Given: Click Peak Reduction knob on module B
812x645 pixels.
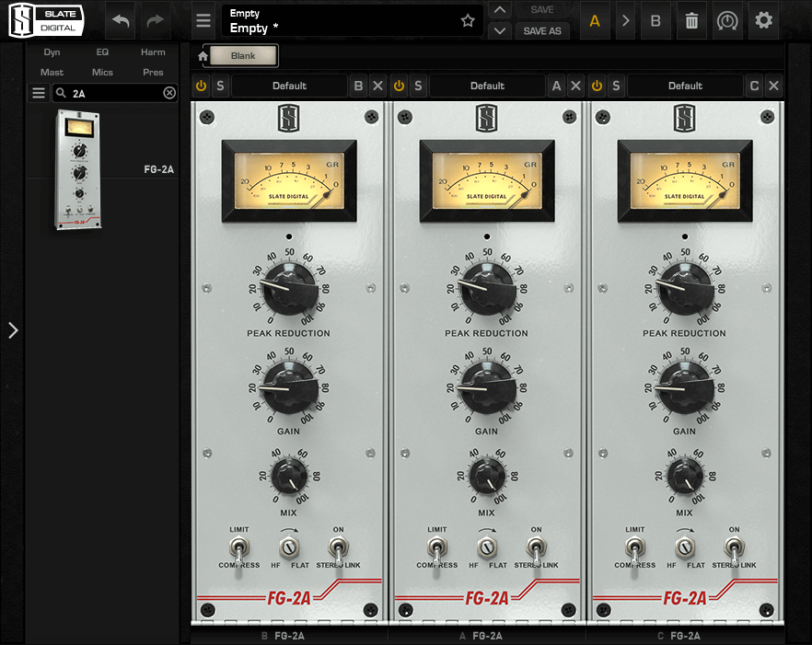Looking at the screenshot, I should pyautogui.click(x=289, y=289).
